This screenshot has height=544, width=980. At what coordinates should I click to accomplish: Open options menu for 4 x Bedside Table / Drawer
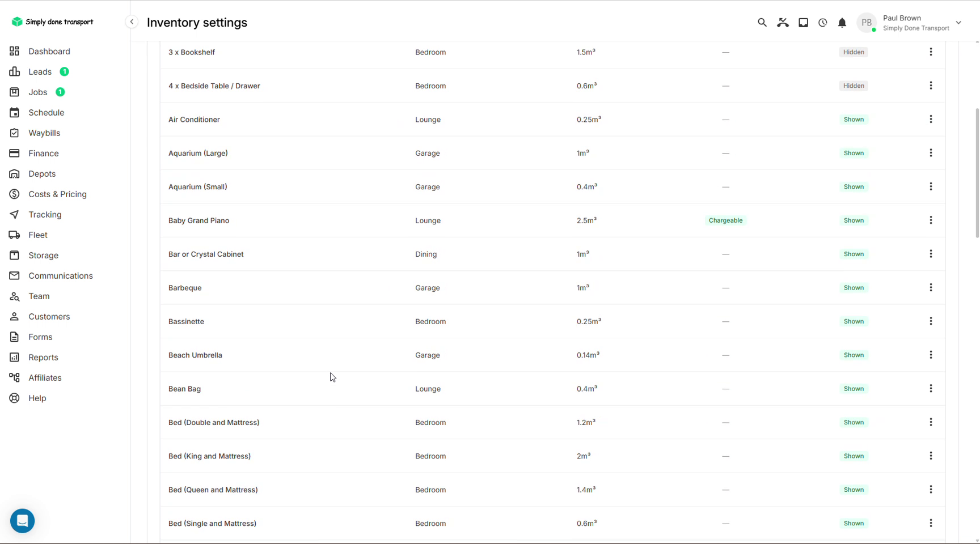click(x=931, y=86)
